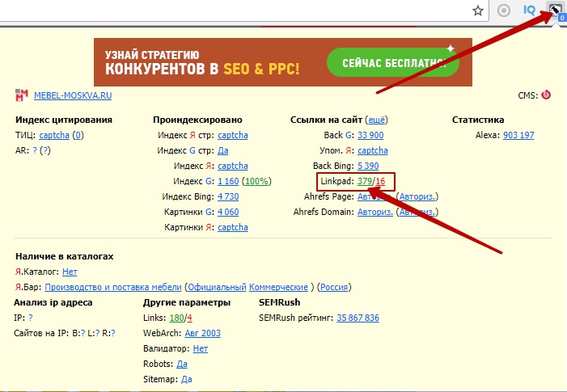Viewport: 567px width, 392px height.
Task: Click first 'Авториз.' link for Ahrefs Domain
Action: (375, 212)
